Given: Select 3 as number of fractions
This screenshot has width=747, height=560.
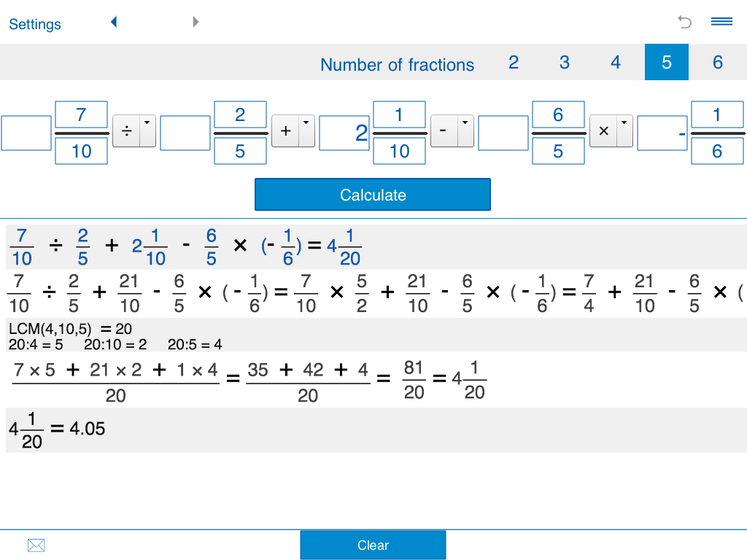Looking at the screenshot, I should point(564,62).
